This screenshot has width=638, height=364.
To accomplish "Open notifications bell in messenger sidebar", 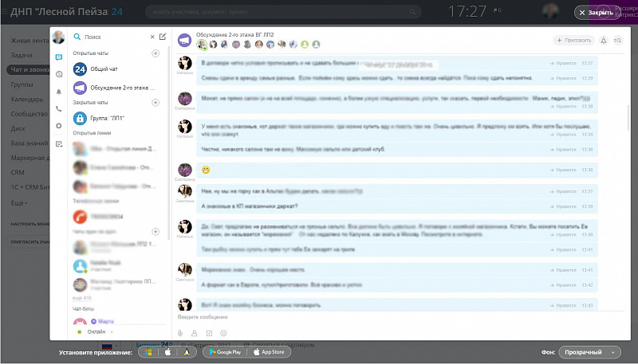I will [59, 92].
